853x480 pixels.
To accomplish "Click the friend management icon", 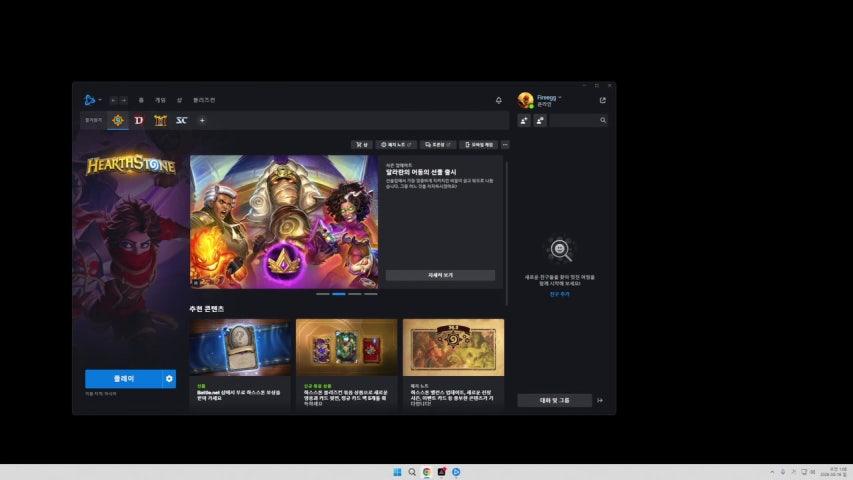I will click(540, 120).
